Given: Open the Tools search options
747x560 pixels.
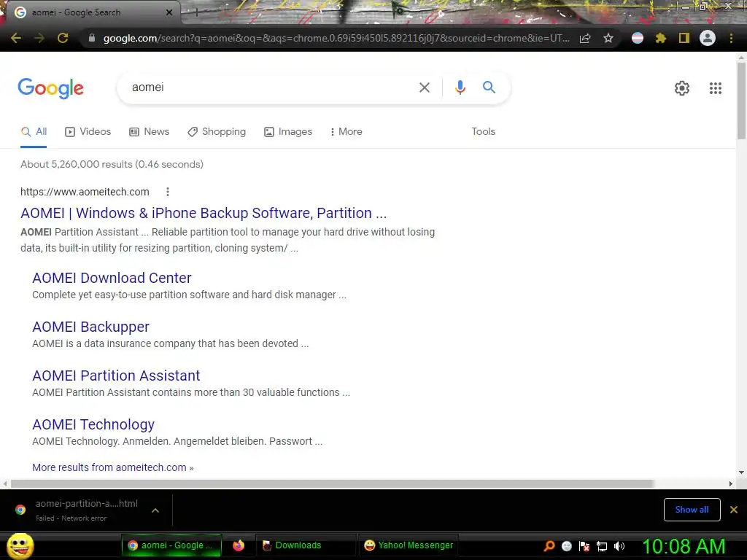Looking at the screenshot, I should [484, 132].
